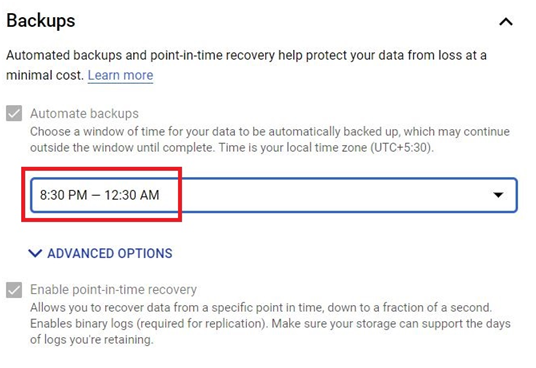
Task: Open the backup window dropdown arrow
Action: [x=498, y=195]
